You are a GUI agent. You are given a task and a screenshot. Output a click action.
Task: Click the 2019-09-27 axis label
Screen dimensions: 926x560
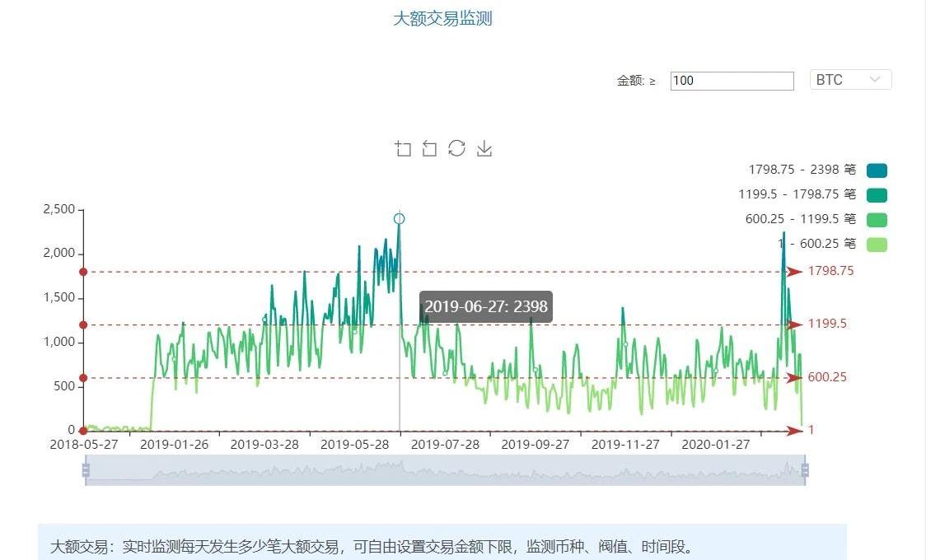tap(535, 445)
